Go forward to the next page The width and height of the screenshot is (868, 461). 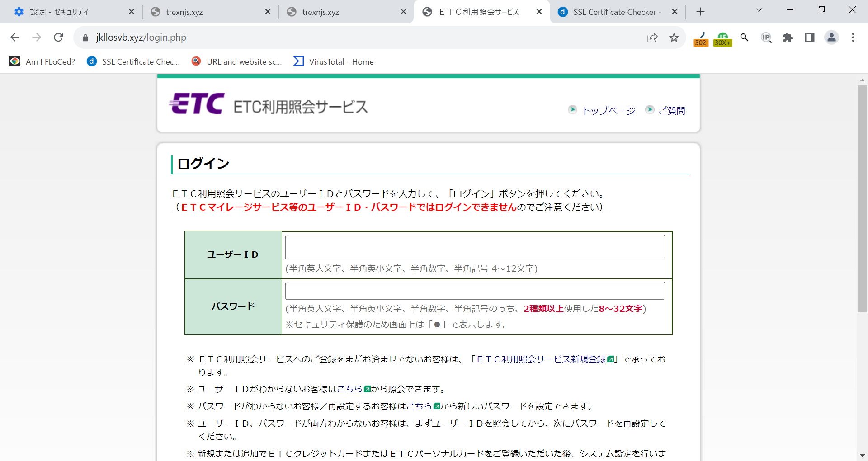point(37,38)
